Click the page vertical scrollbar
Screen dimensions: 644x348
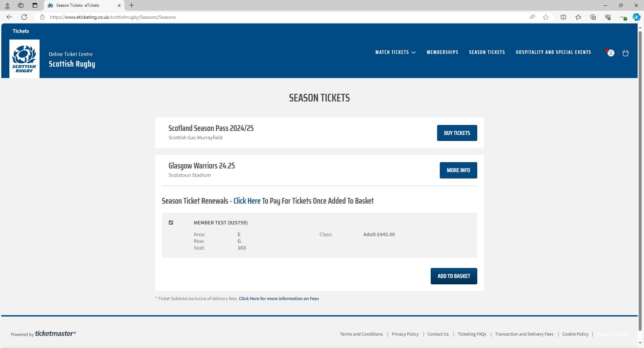tap(640, 181)
